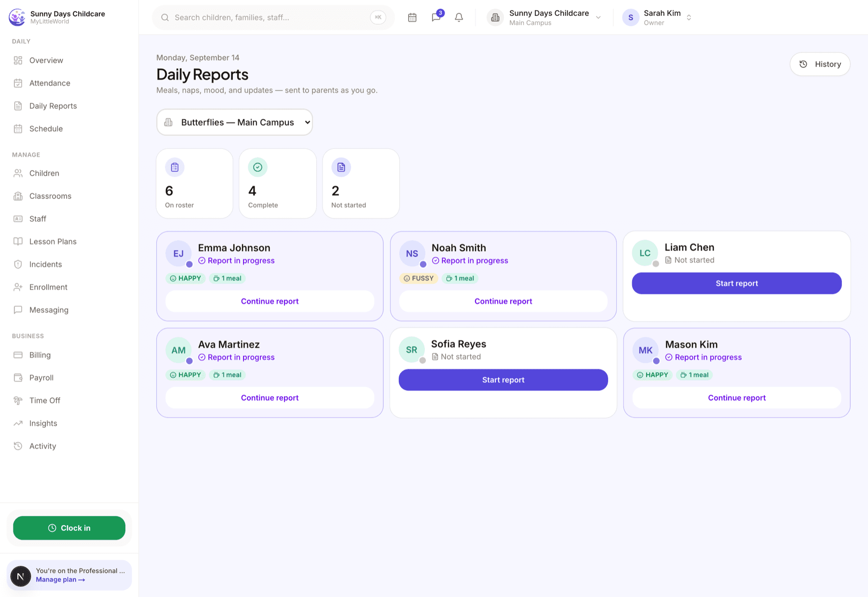Click the search magnifier icon

(x=165, y=17)
